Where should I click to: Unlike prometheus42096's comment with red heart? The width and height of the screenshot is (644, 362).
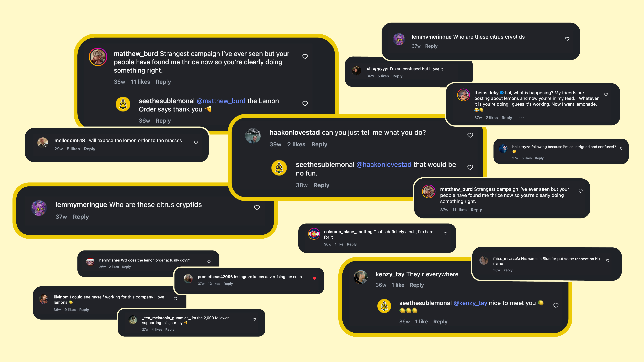click(314, 278)
